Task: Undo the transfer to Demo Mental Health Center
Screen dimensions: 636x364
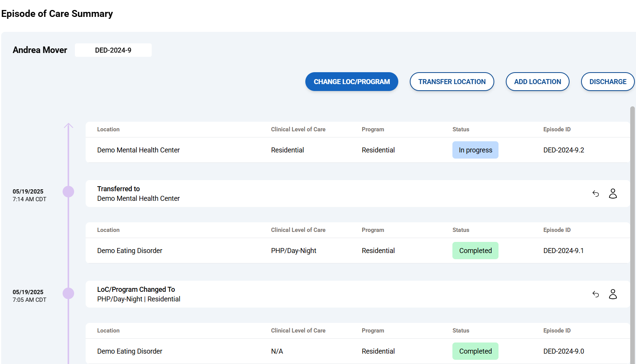Action: pyautogui.click(x=596, y=194)
